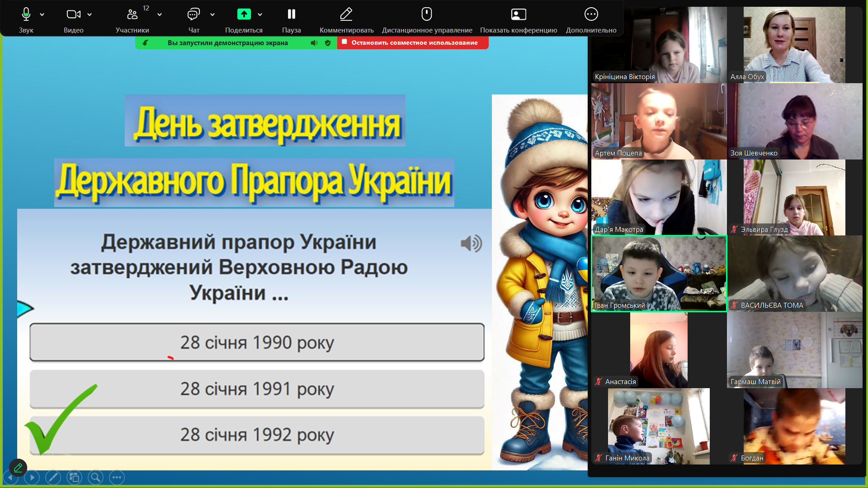Image resolution: width=868 pixels, height=488 pixels.
Task: Click the slideshow magnifier zoom tool
Action: (x=95, y=477)
